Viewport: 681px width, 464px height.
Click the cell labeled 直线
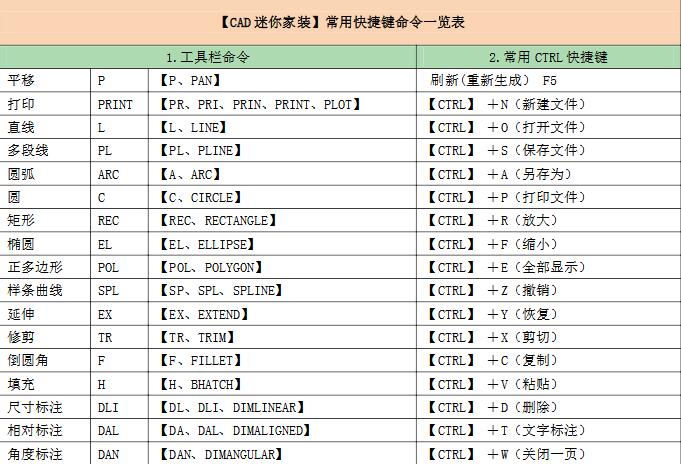click(x=45, y=127)
